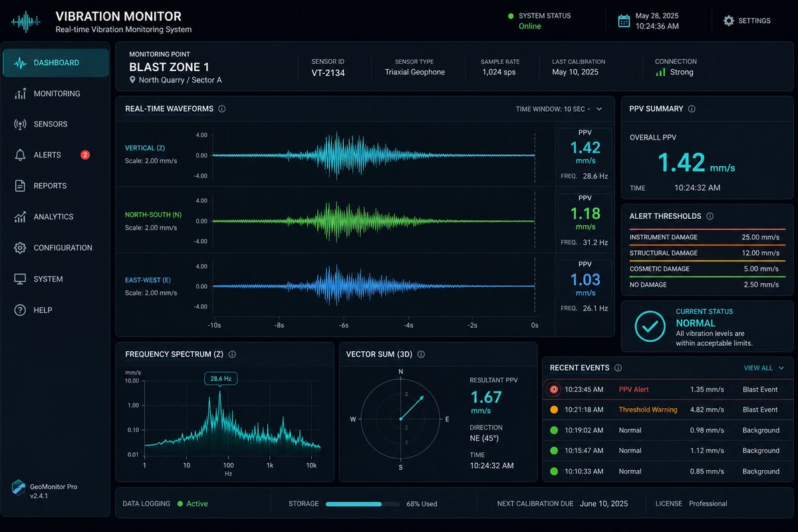Viewport: 798px width, 532px height.
Task: Open Monitoring section in sidebar
Action: [x=56, y=94]
